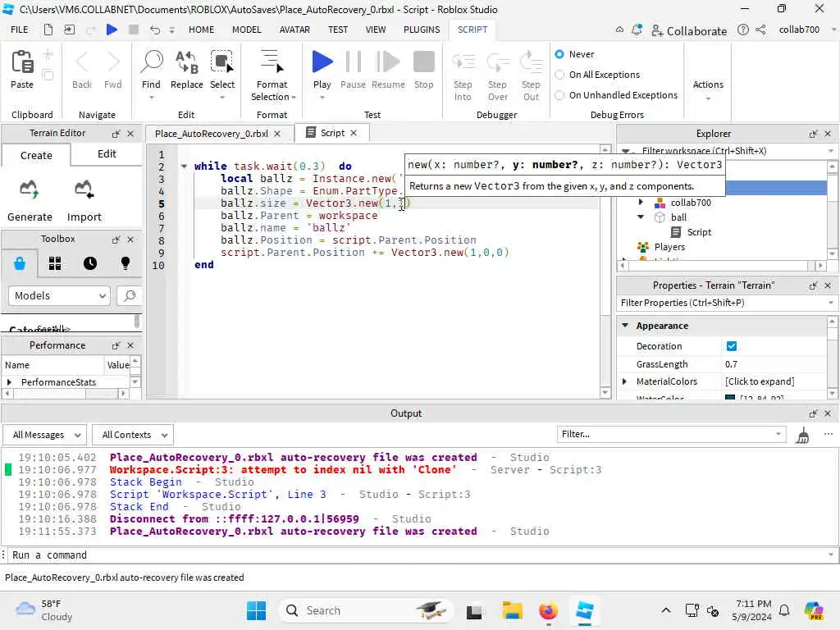Click the Collaborate button

pos(689,30)
